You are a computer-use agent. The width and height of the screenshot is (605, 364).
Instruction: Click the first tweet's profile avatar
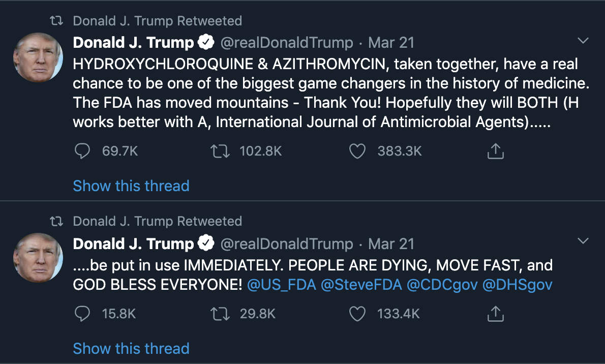tap(38, 58)
